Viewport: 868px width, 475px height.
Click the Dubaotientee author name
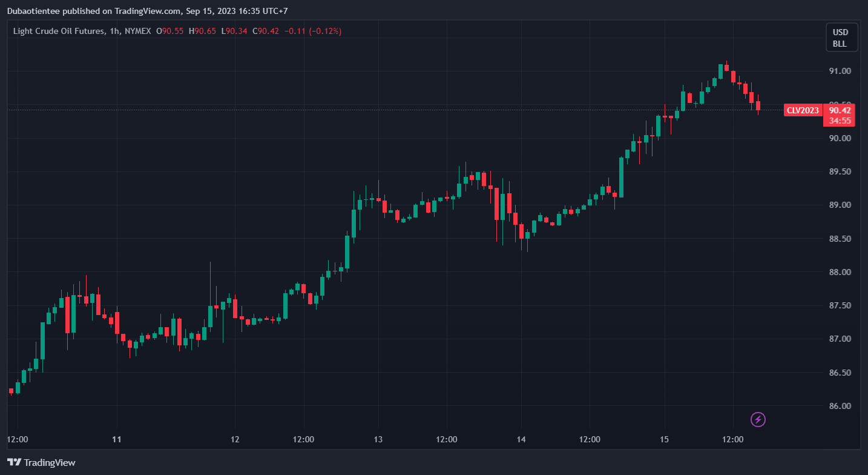[x=34, y=11]
